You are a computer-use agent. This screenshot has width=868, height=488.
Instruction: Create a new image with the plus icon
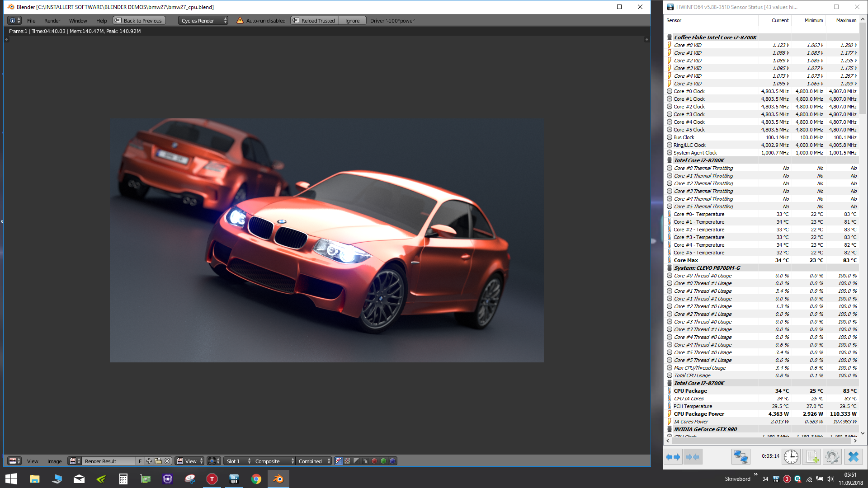pyautogui.click(x=149, y=461)
